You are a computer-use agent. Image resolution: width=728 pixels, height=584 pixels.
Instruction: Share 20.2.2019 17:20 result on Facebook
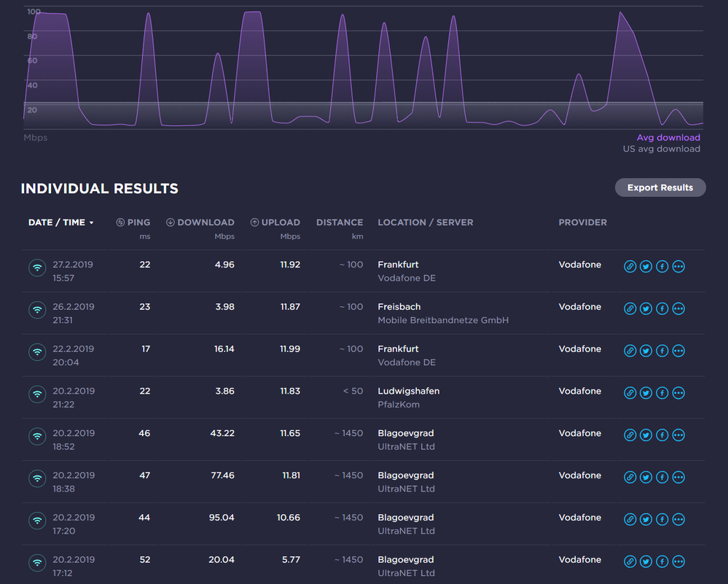[x=662, y=520]
